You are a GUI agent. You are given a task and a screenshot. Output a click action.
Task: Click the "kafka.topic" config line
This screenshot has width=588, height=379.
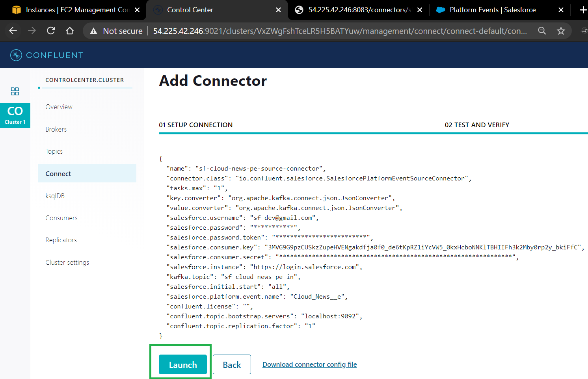234,277
